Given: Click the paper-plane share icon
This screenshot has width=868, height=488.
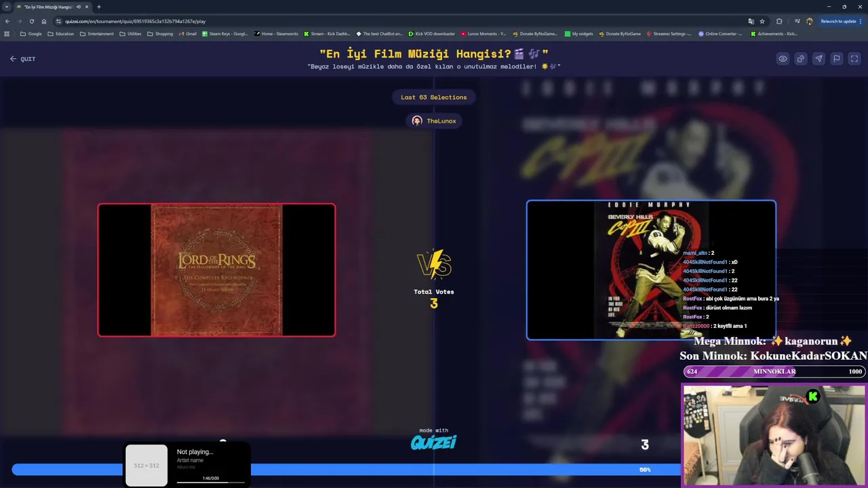Looking at the screenshot, I should pos(818,59).
